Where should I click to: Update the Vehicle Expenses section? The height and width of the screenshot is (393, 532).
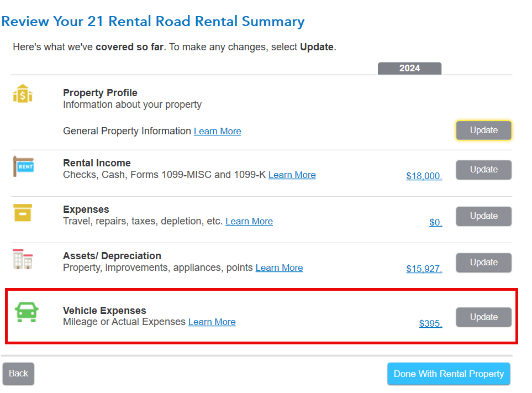click(483, 317)
